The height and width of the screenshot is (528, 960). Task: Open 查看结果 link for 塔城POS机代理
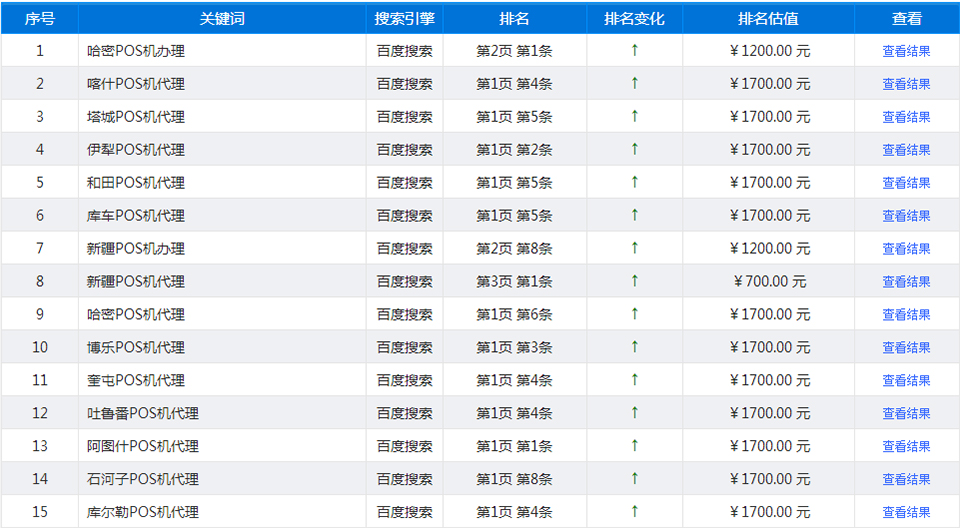pos(906,117)
